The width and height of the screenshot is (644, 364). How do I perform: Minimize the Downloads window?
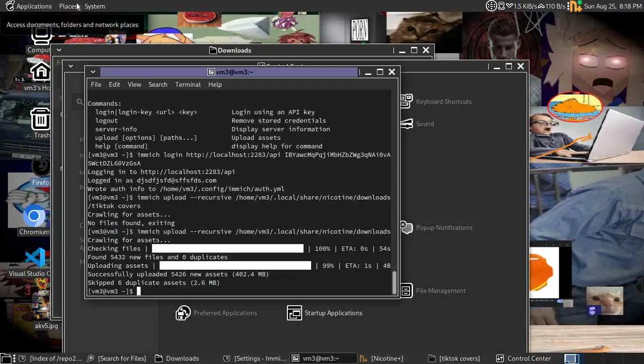(402, 50)
